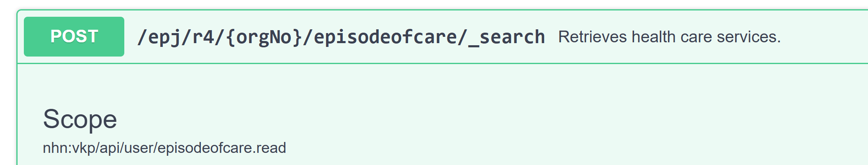
Task: Click the green POST method badge
Action: tap(74, 36)
